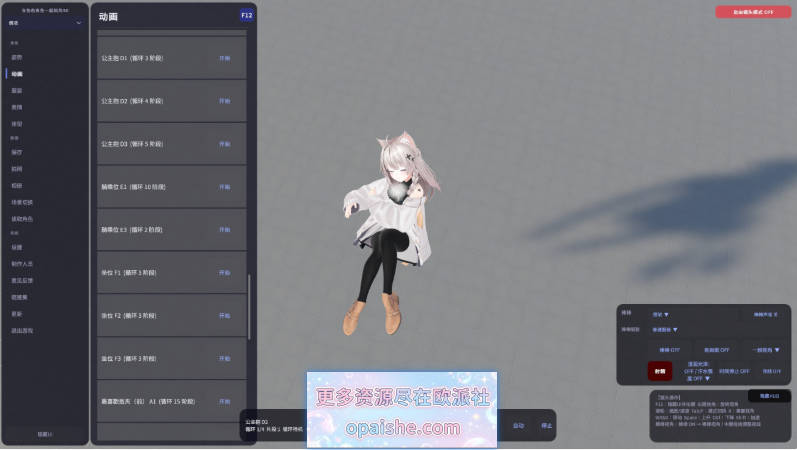The image size is (797, 450).
Task: Open 制作人员 in the left sidebar
Action: pyautogui.click(x=22, y=264)
